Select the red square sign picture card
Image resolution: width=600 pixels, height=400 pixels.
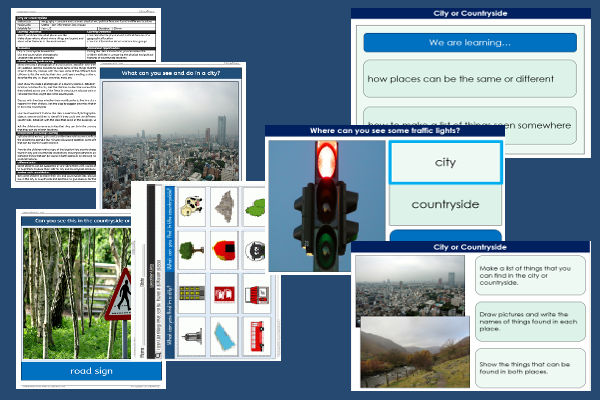point(224,294)
